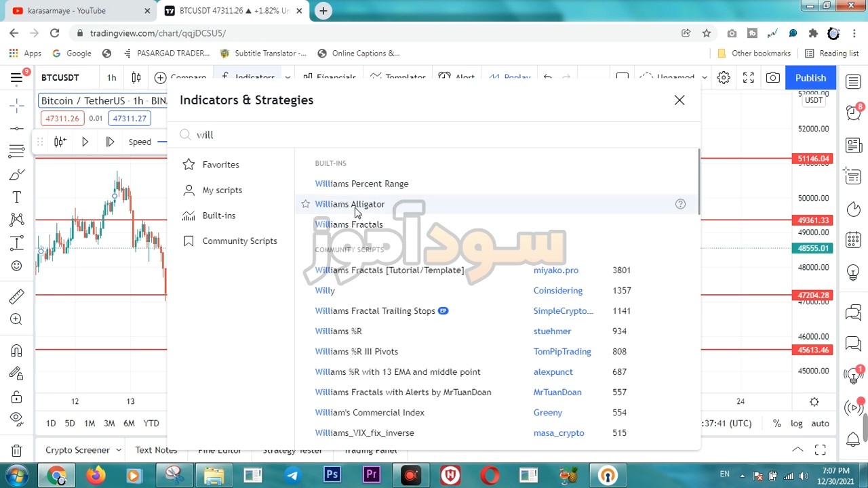Set the chart range to 6M
Screen dimensions: 868x488
tap(129, 424)
